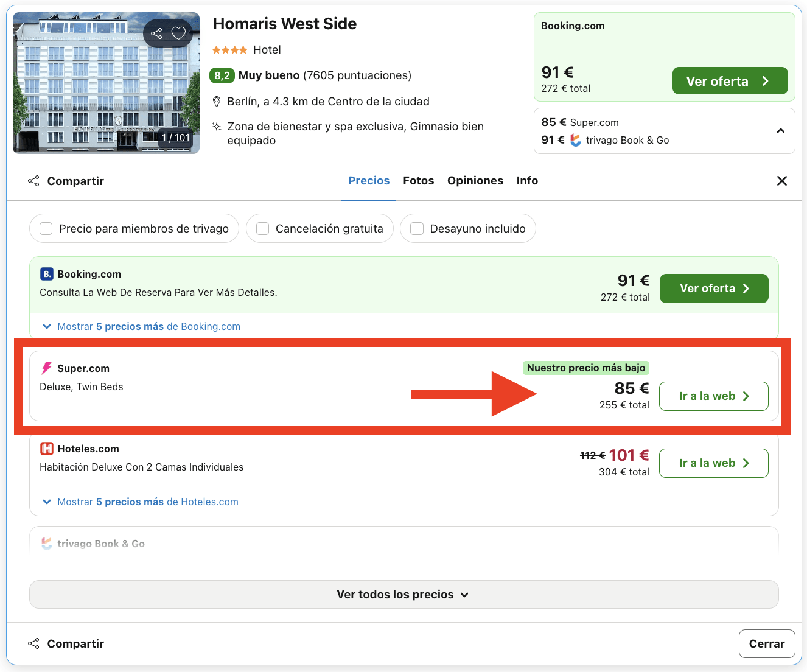Open Ver todos los precios
This screenshot has height=672, width=807.
click(x=403, y=594)
